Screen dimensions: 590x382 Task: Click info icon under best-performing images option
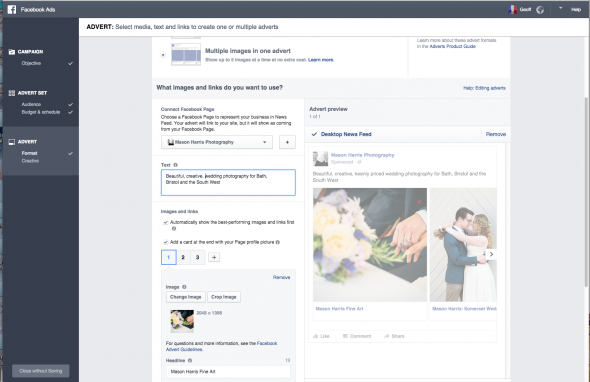click(174, 228)
